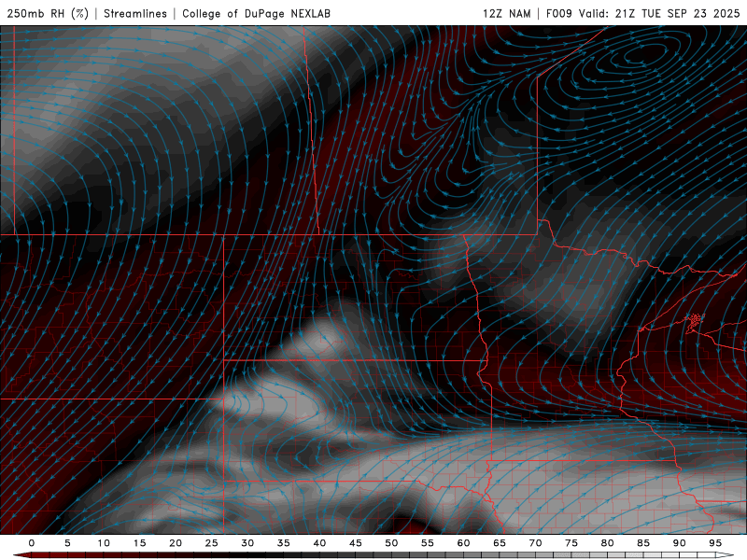Click the "10" value on the RH scale

pos(104,543)
